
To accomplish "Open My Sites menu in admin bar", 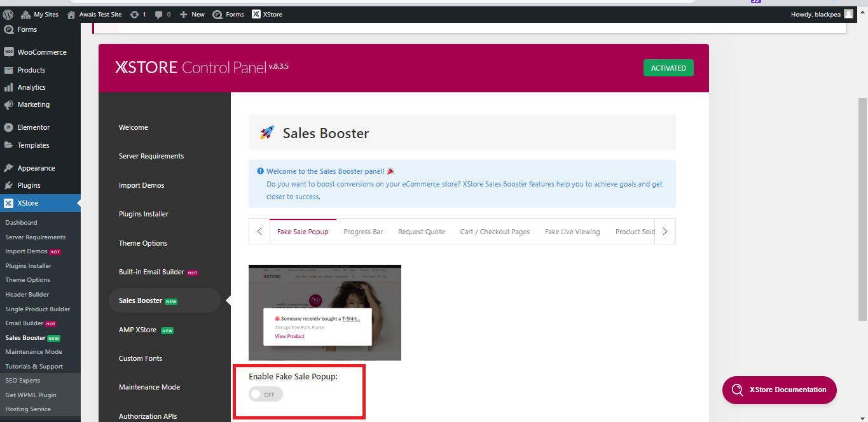I will click(x=39, y=14).
